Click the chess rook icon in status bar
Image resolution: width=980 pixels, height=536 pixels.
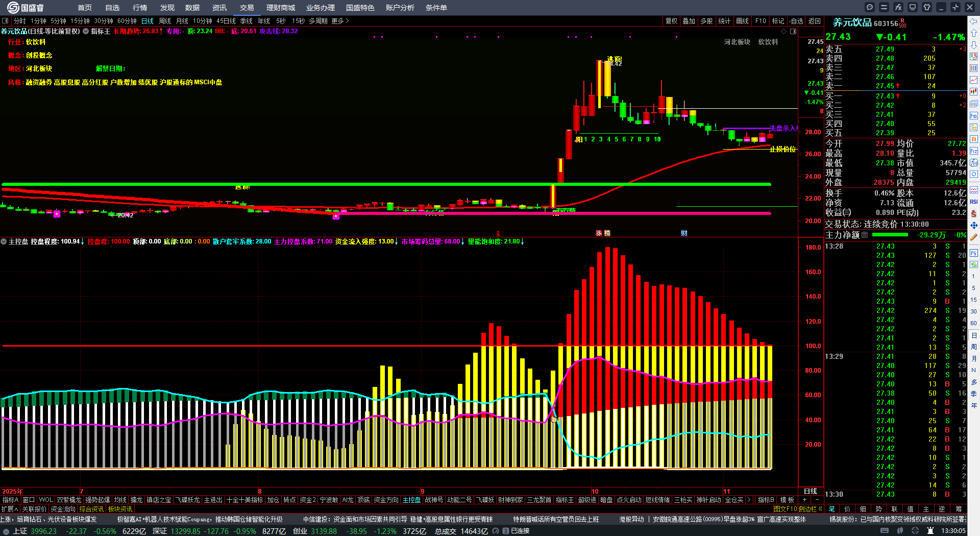[x=930, y=531]
